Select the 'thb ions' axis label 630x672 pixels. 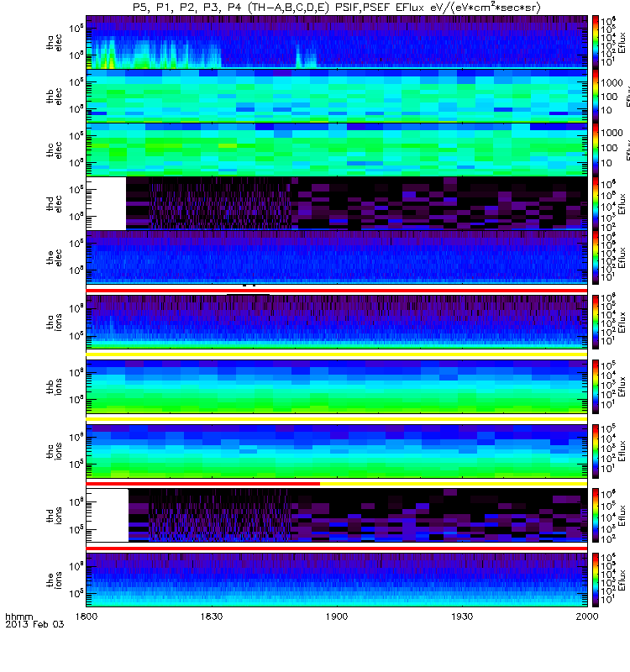(x=55, y=386)
